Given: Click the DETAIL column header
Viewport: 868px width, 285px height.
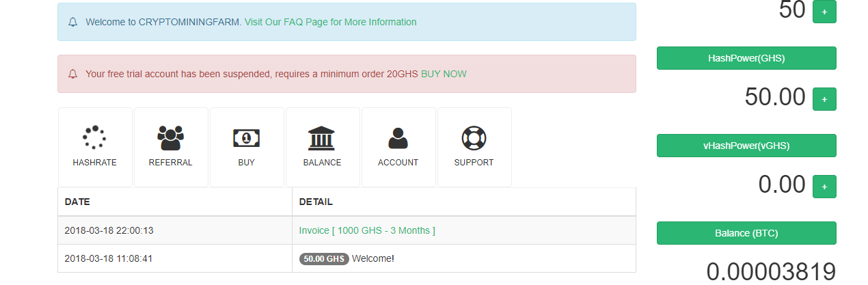Looking at the screenshot, I should point(316,202).
